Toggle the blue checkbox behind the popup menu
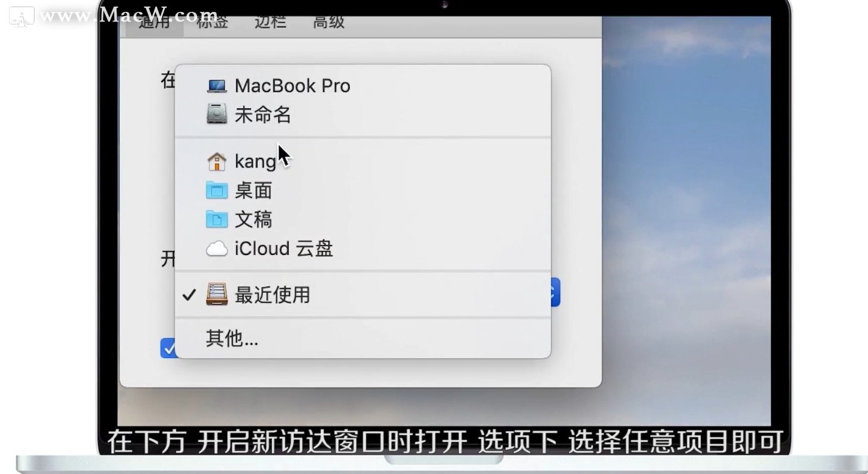 [168, 348]
